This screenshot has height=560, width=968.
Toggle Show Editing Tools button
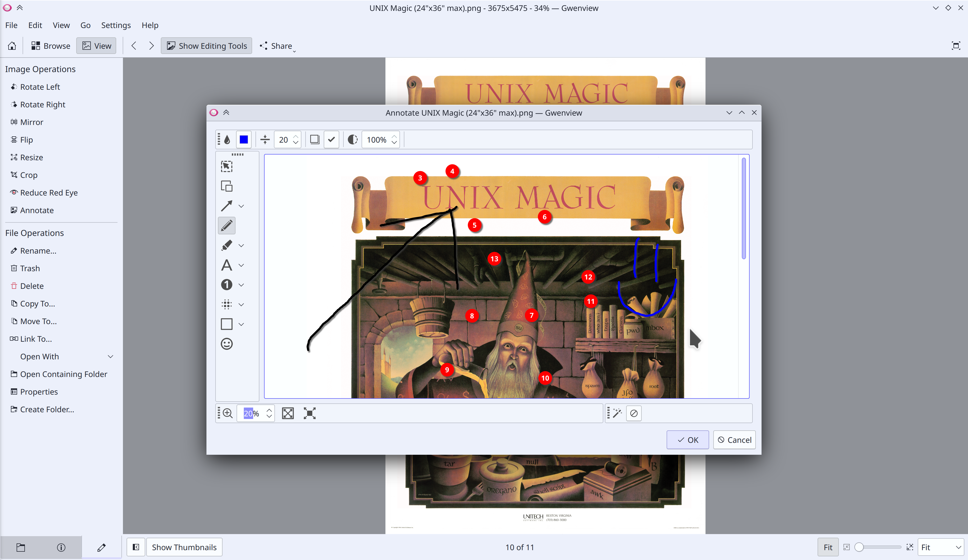[x=207, y=46]
